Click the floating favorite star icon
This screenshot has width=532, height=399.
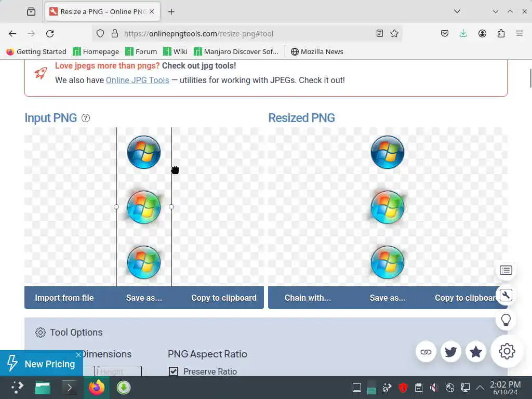click(476, 352)
